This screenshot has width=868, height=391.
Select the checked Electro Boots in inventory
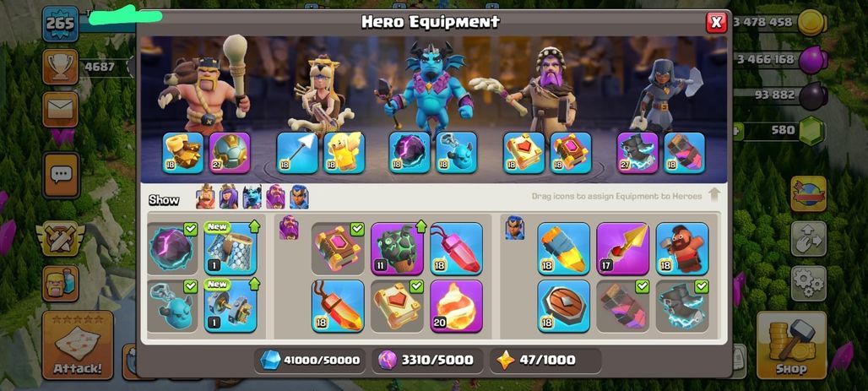click(x=682, y=306)
